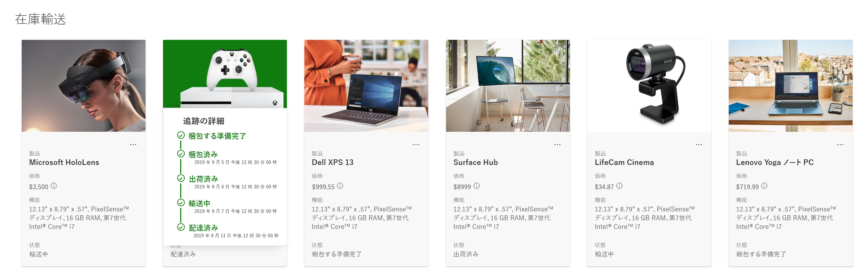This screenshot has height=274, width=868.
Task: Open the Xbox controller product image
Action: tap(225, 74)
